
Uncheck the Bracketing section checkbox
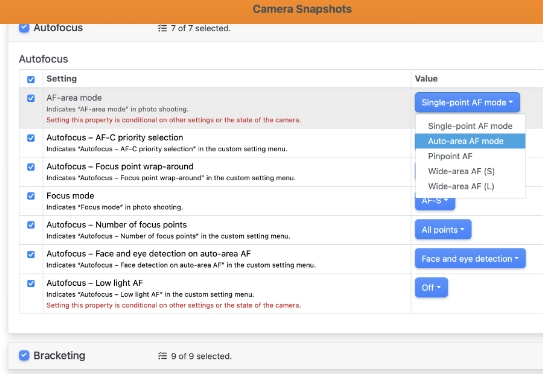click(x=24, y=355)
